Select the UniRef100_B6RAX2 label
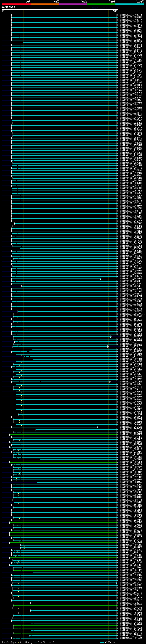 131,585
